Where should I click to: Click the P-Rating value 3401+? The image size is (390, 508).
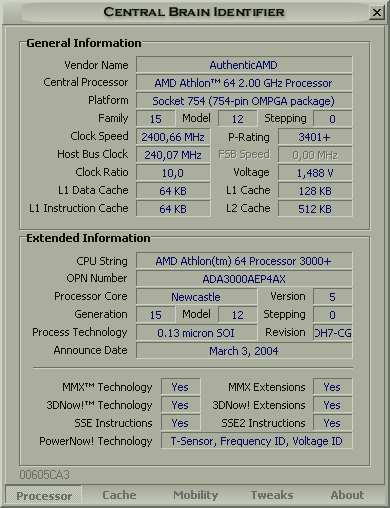pos(315,137)
